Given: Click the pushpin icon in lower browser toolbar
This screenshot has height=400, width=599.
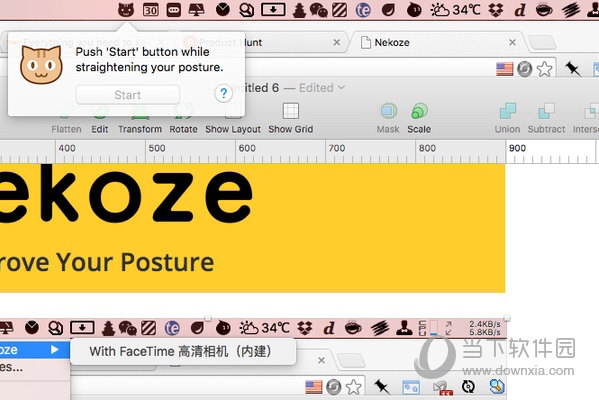Looking at the screenshot, I should (x=382, y=387).
